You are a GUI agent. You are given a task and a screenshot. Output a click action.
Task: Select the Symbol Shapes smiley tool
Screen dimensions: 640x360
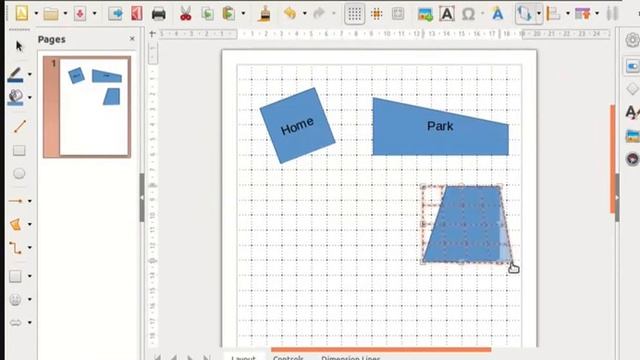coord(16,300)
